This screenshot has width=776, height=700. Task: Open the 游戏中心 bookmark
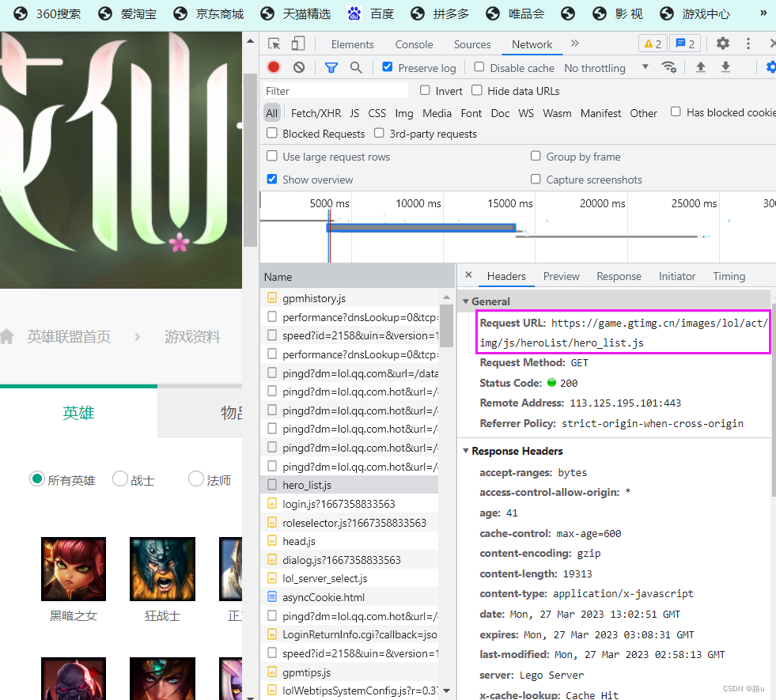[695, 14]
